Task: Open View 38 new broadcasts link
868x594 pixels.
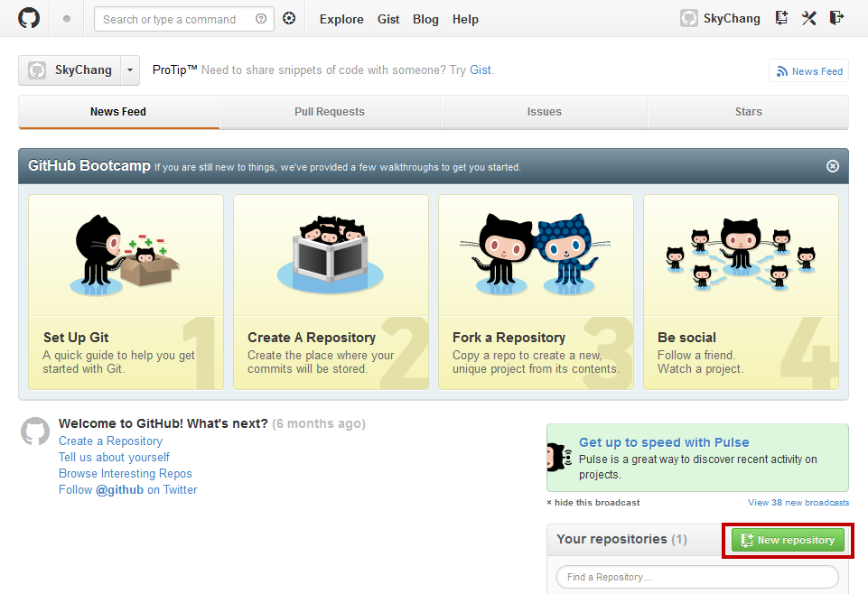Action: pyautogui.click(x=798, y=502)
